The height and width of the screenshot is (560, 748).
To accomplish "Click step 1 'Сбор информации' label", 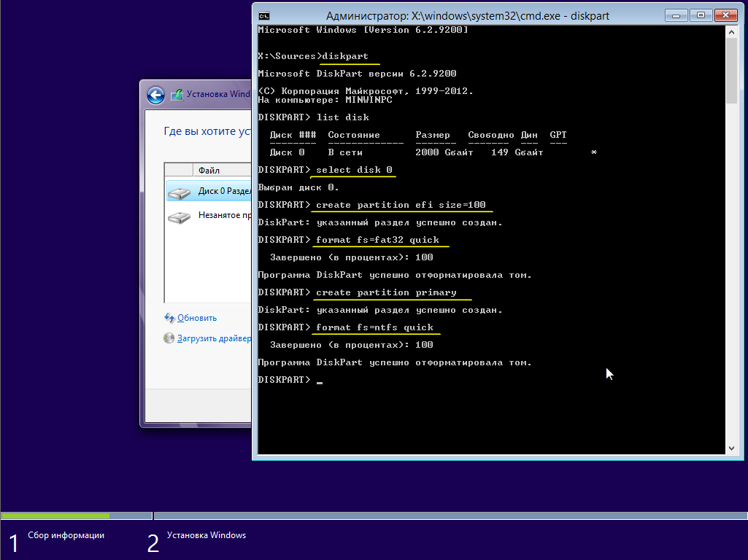I will [x=66, y=535].
